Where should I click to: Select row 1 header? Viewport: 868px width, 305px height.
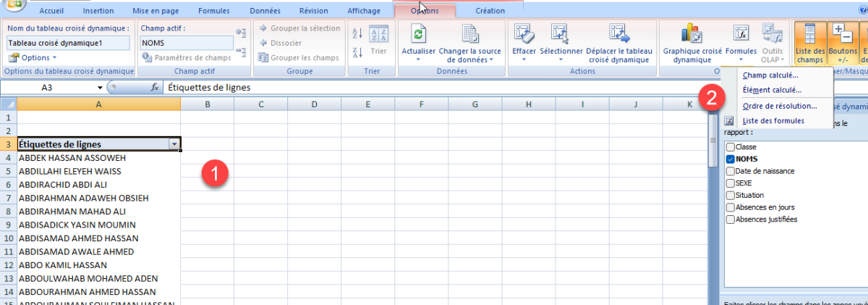pos(8,117)
